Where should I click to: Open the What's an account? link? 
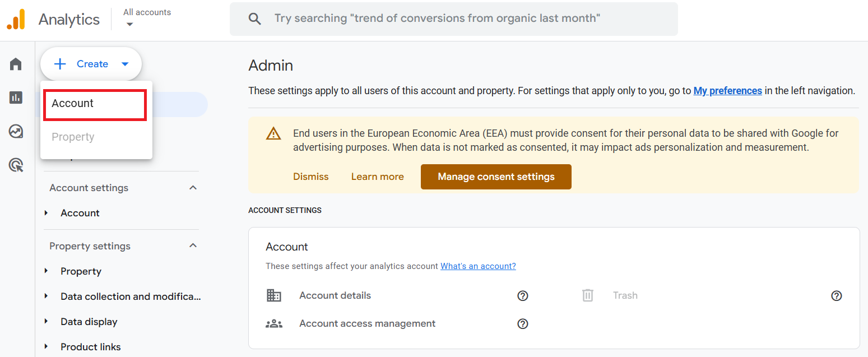pos(478,266)
